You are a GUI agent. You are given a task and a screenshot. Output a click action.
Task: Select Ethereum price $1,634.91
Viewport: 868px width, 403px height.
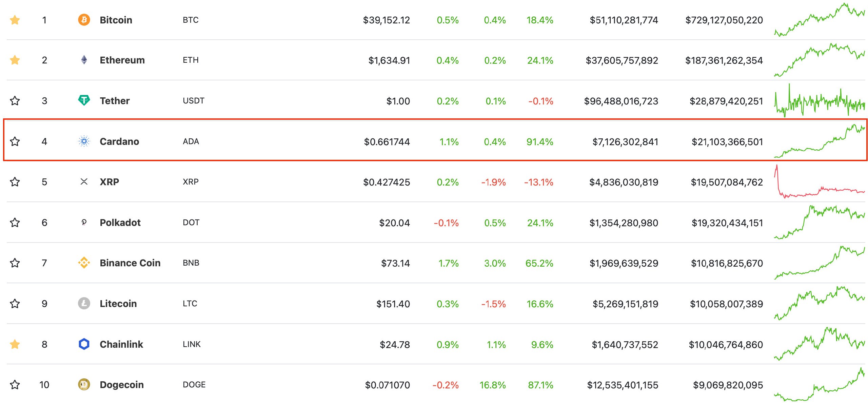coord(389,60)
